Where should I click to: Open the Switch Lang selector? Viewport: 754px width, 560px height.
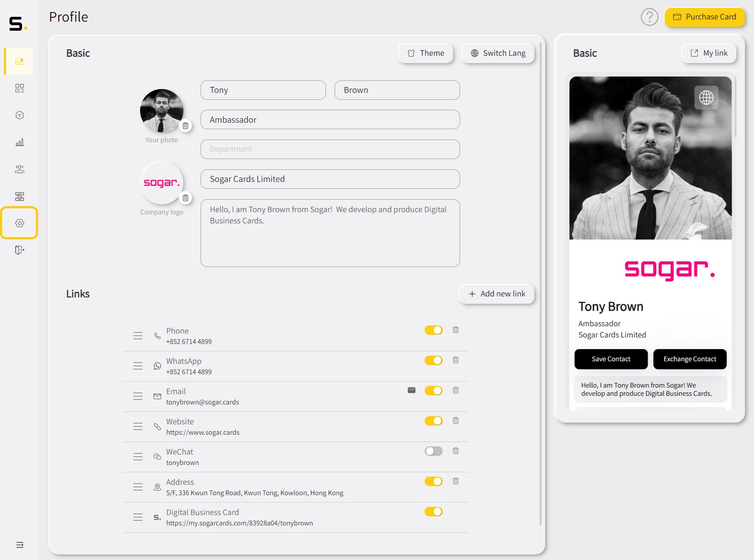coord(498,53)
